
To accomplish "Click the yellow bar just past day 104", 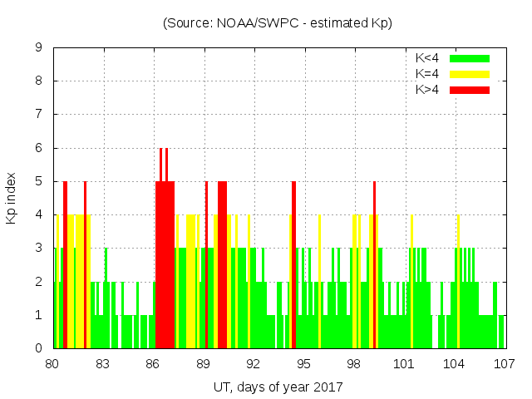I will [x=458, y=283].
